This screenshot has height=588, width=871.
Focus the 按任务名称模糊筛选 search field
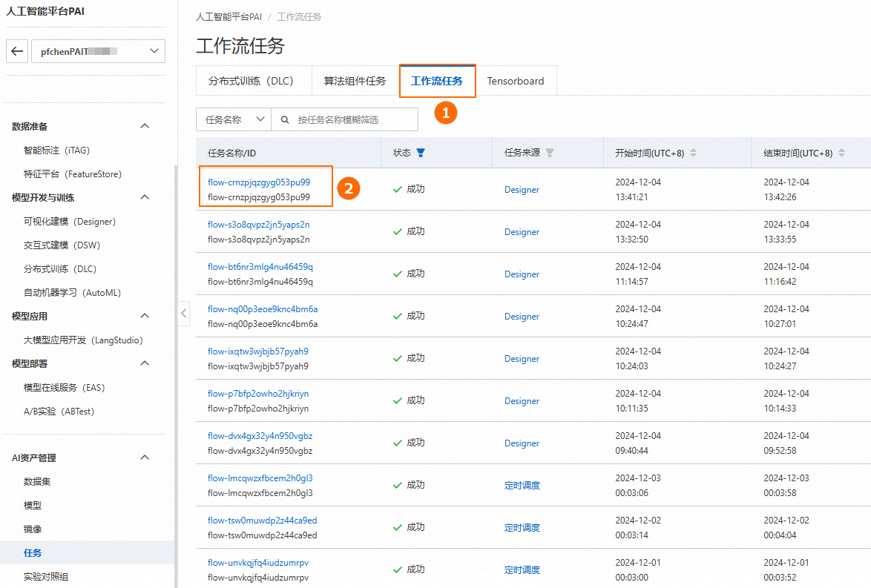[345, 119]
